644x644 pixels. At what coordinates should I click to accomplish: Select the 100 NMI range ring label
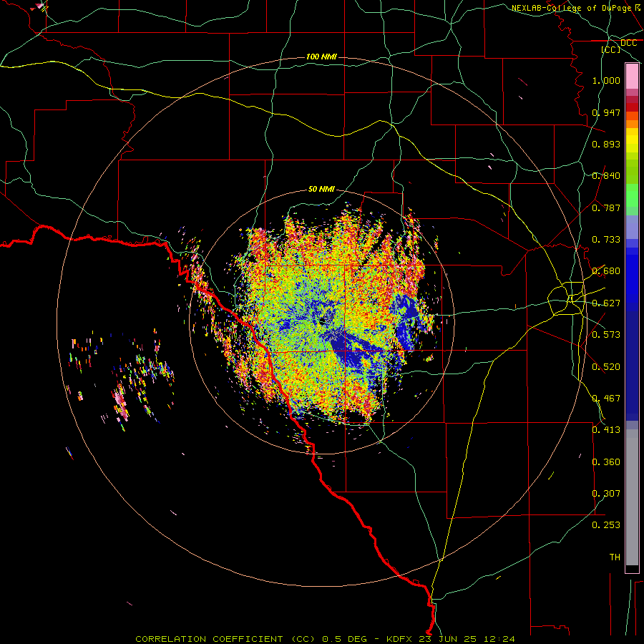(x=321, y=57)
